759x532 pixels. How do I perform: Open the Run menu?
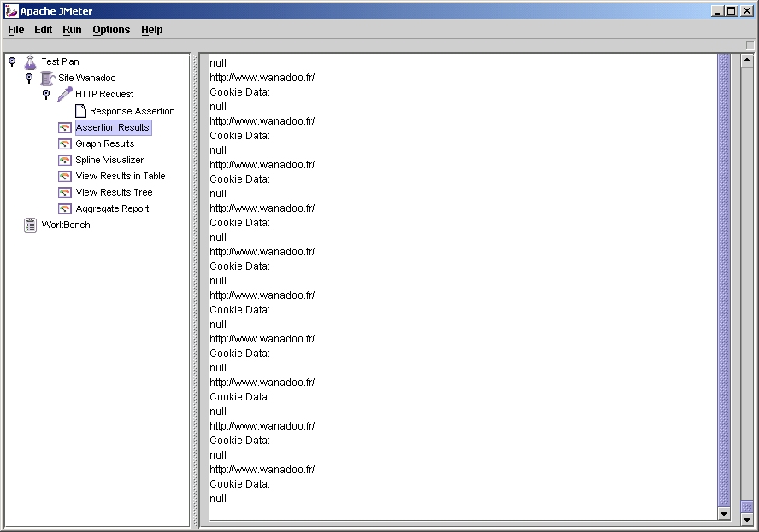click(x=72, y=30)
